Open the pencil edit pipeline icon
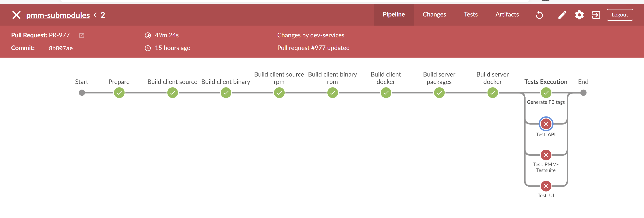This screenshot has width=644, height=218. point(562,15)
